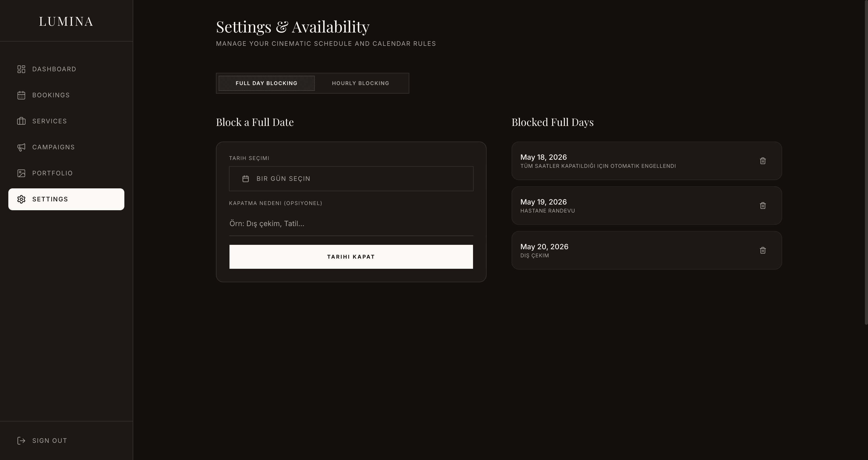This screenshot has width=868, height=460.
Task: Open the Dashboard menu item
Action: pyautogui.click(x=66, y=69)
